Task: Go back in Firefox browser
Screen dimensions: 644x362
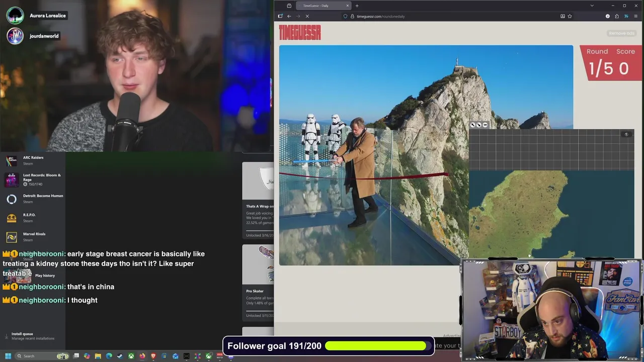Action: tap(289, 16)
